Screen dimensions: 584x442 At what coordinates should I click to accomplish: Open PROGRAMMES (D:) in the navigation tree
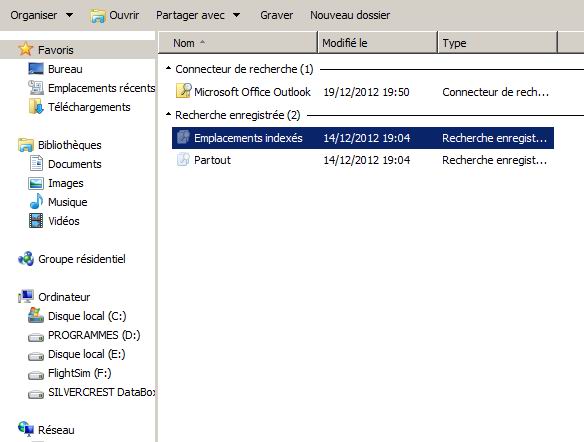click(94, 335)
